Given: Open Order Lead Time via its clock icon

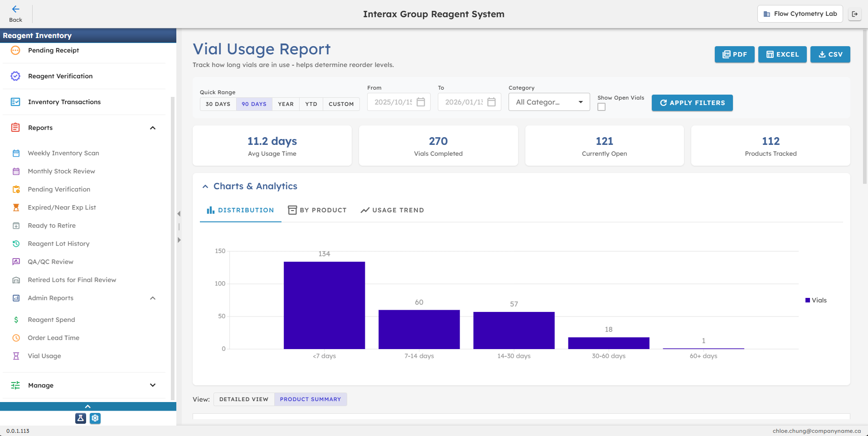Looking at the screenshot, I should coord(15,338).
